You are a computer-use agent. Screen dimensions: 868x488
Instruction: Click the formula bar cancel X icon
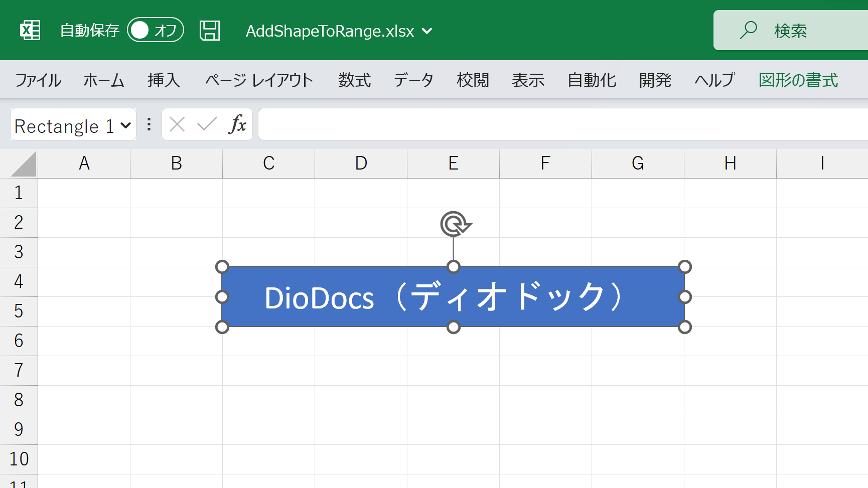(x=177, y=124)
